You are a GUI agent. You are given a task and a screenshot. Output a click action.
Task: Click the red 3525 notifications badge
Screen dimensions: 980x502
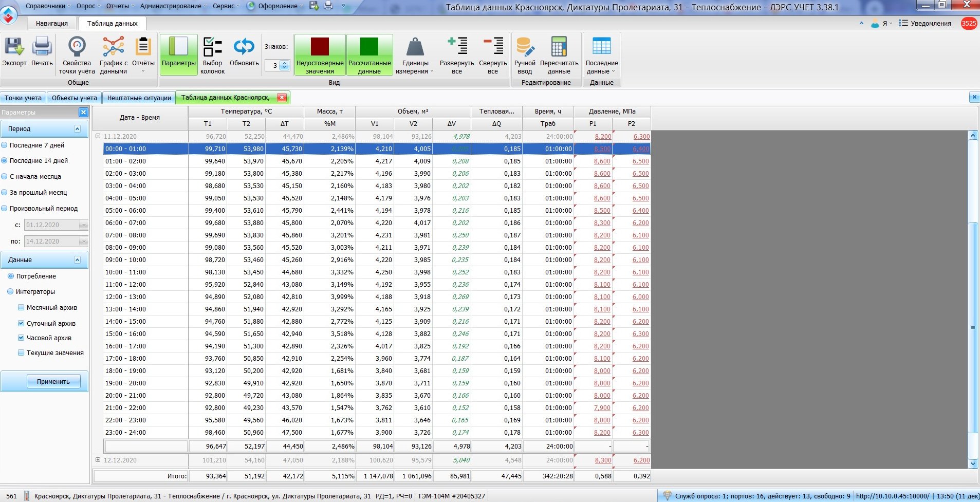969,23
